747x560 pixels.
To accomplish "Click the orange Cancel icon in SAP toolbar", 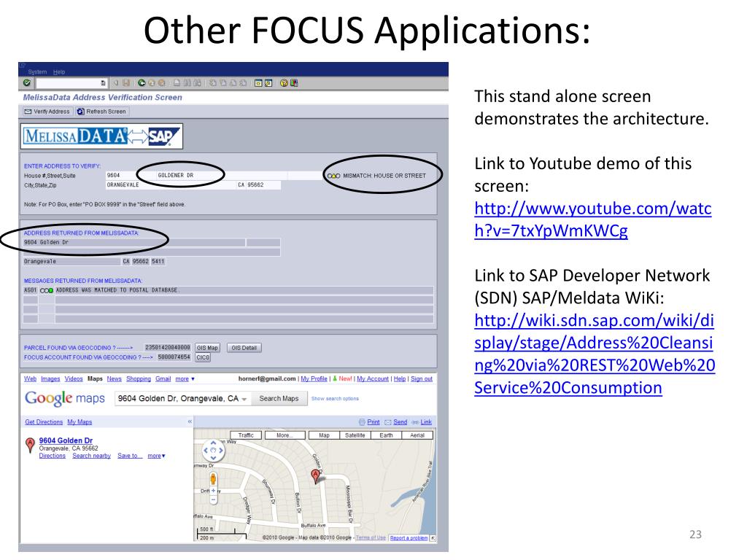I will 162,83.
